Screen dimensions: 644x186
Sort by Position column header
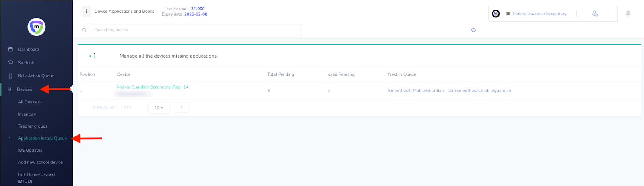(87, 74)
